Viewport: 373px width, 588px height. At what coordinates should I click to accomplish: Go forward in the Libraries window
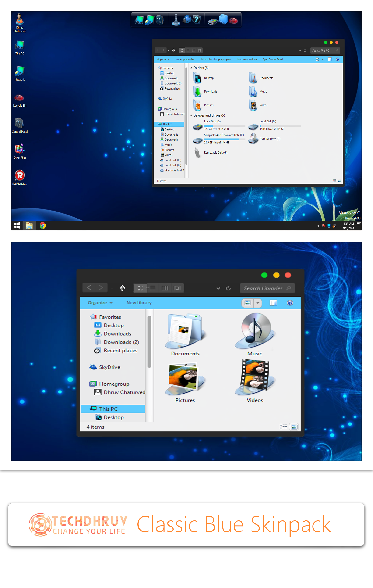pyautogui.click(x=101, y=288)
